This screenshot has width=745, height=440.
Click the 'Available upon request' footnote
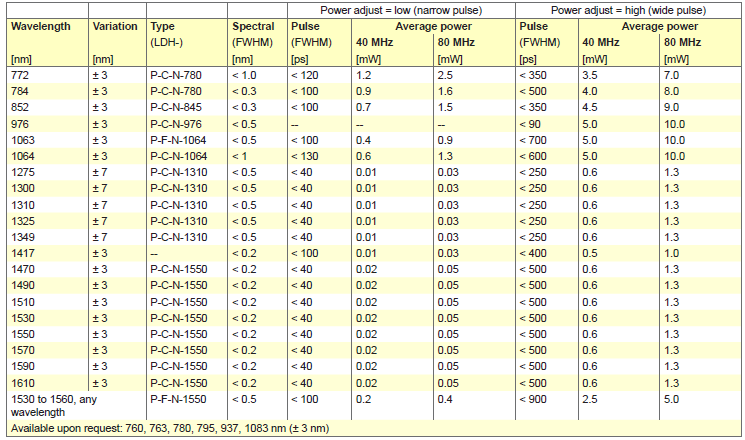click(x=170, y=428)
